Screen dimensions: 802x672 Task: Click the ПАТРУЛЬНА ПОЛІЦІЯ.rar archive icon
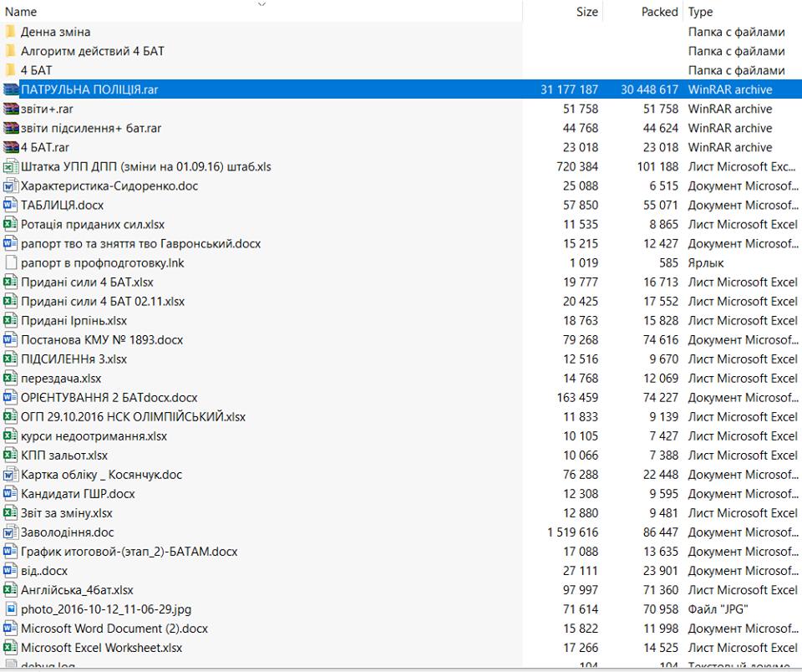[x=11, y=89]
